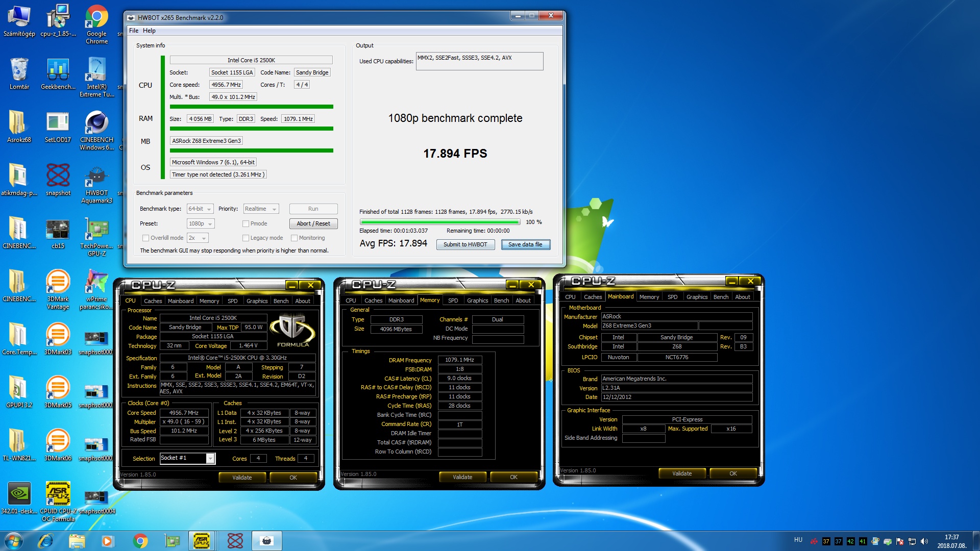The width and height of the screenshot is (980, 551).
Task: Open the Priority Realtime dropdown
Action: coord(261,209)
